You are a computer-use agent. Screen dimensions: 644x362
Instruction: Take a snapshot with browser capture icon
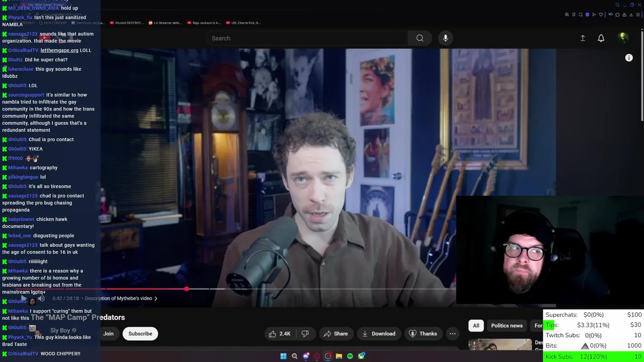(x=581, y=15)
